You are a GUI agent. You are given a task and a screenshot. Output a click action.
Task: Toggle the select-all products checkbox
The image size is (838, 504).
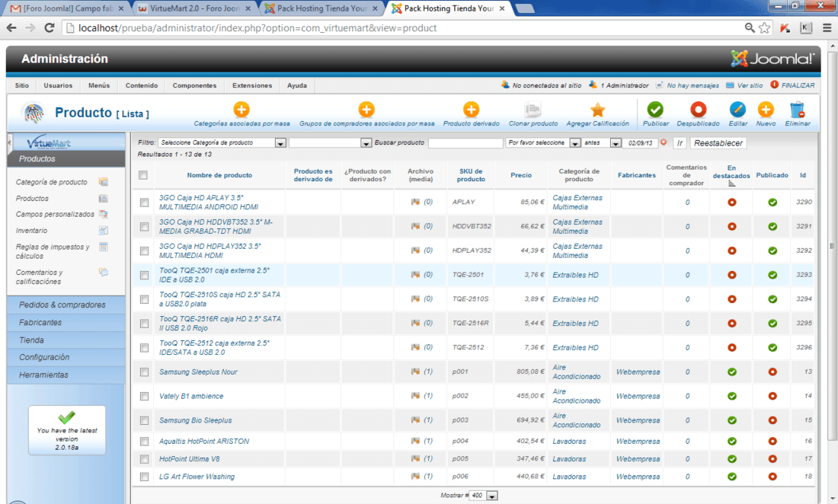(143, 175)
